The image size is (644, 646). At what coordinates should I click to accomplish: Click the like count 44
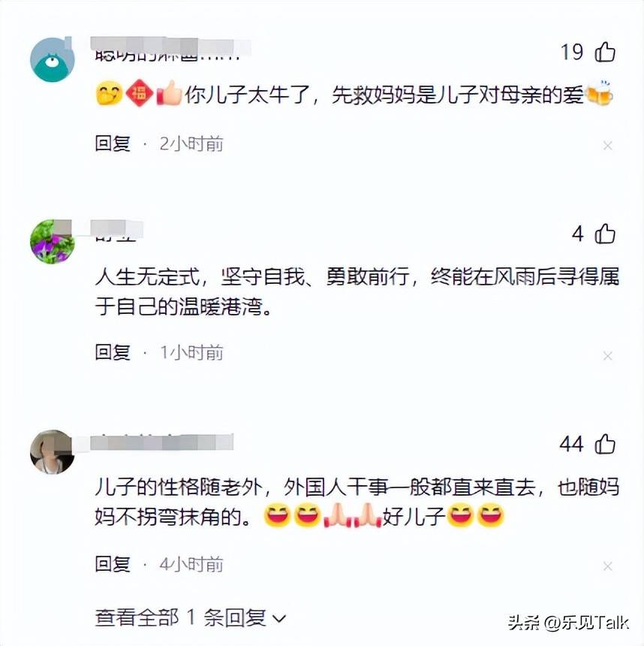click(571, 444)
